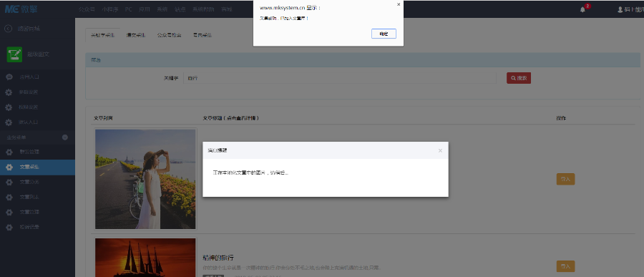The height and width of the screenshot is (277, 644).
Task: Click the gear icon of last sidebar item
Action: [x=9, y=228]
